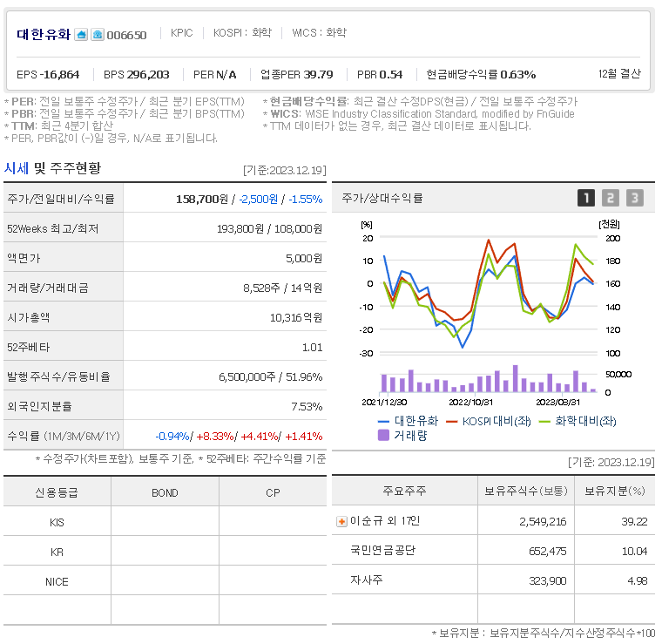Click the 시가총액 row label

[x=28, y=317]
